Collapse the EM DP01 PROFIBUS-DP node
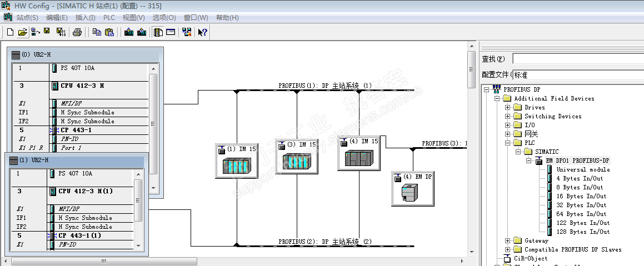644x266 pixels. 529,161
